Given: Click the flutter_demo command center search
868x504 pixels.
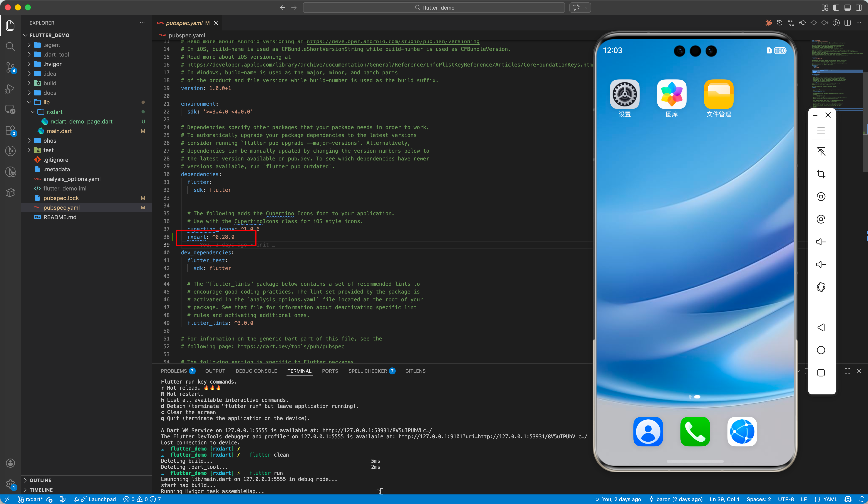Looking at the screenshot, I should 434,8.
